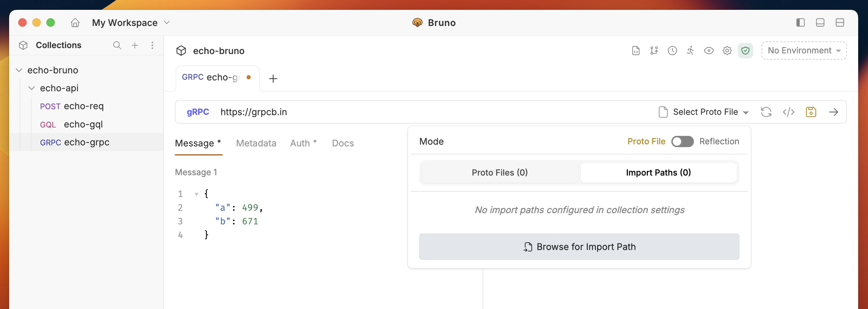Open the generate code icon
The width and height of the screenshot is (868, 309).
click(788, 112)
